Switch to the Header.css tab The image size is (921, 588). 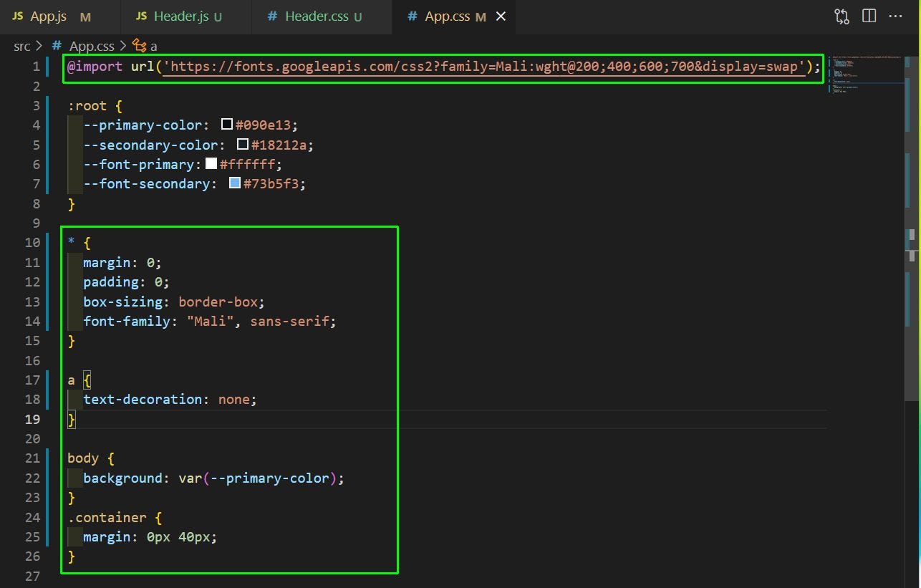pos(322,16)
